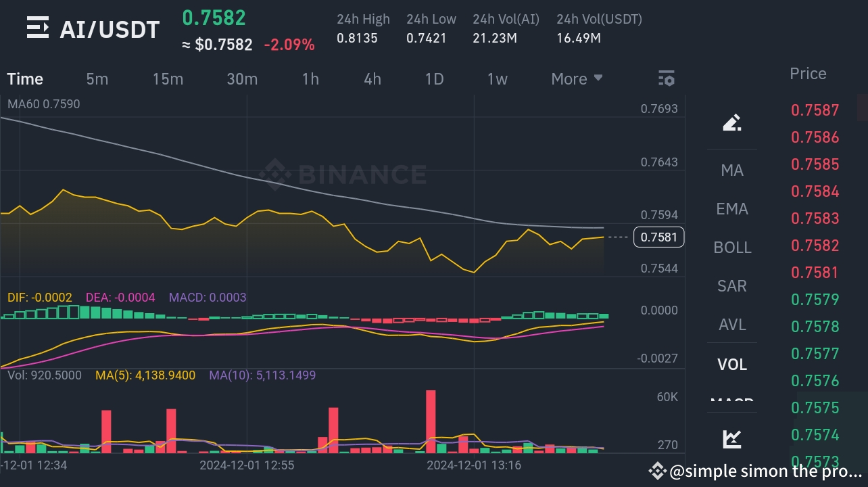Viewport: 868px width, 487px height.
Task: Enable the EMA indicator
Action: [x=732, y=209]
